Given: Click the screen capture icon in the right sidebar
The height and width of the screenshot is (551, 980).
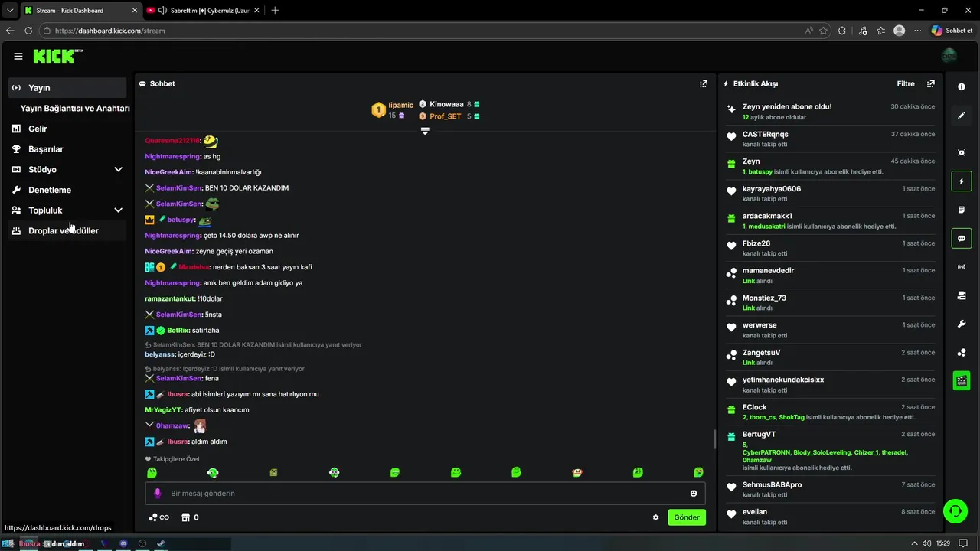Looking at the screenshot, I should tap(962, 152).
